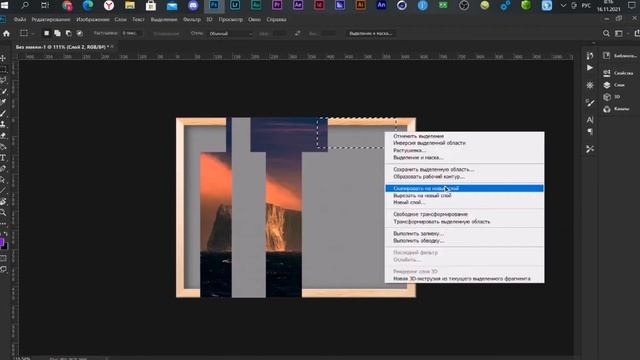The width and height of the screenshot is (640, 360).
Task: Open the Справка menu
Action: 276,19
